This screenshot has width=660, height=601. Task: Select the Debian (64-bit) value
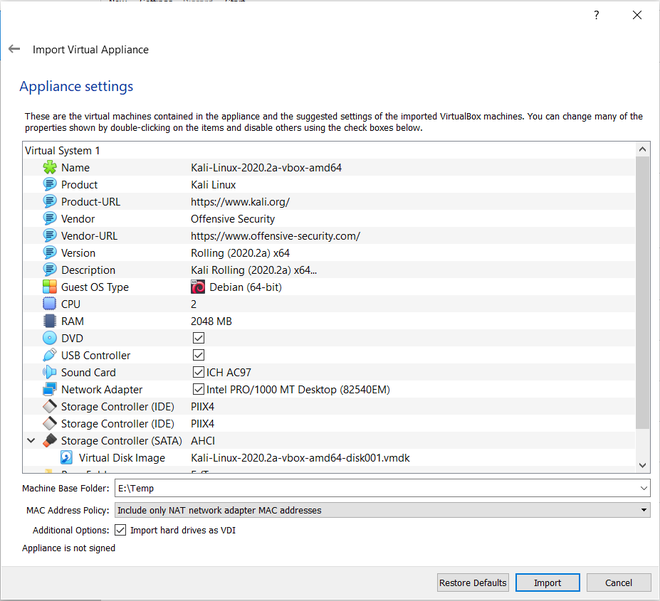[245, 287]
